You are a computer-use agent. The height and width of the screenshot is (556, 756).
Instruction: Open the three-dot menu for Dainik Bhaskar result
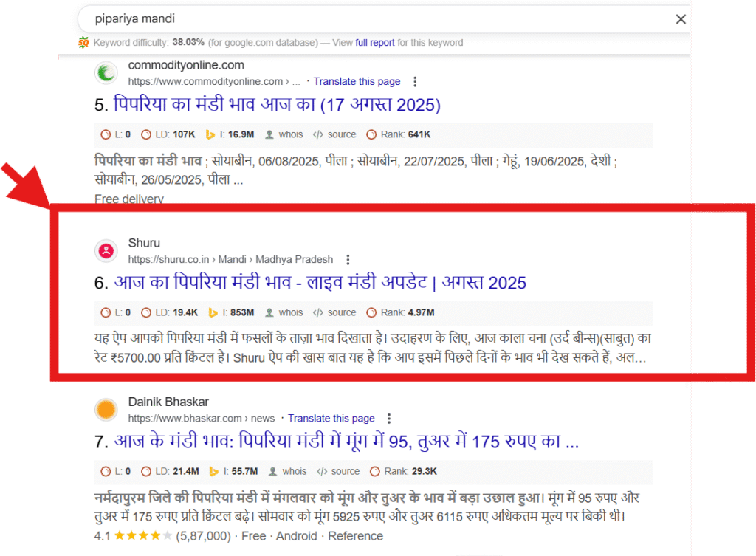(388, 418)
